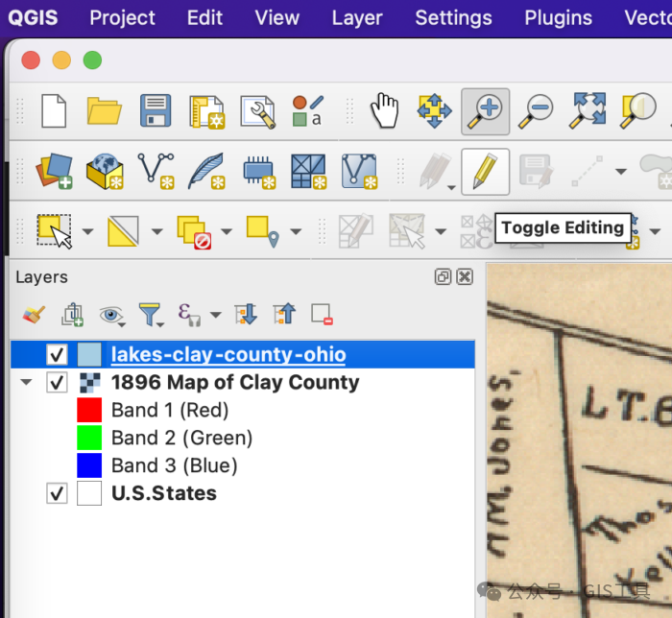
Task: Select the Zoom In magnifier tool
Action: (x=485, y=111)
